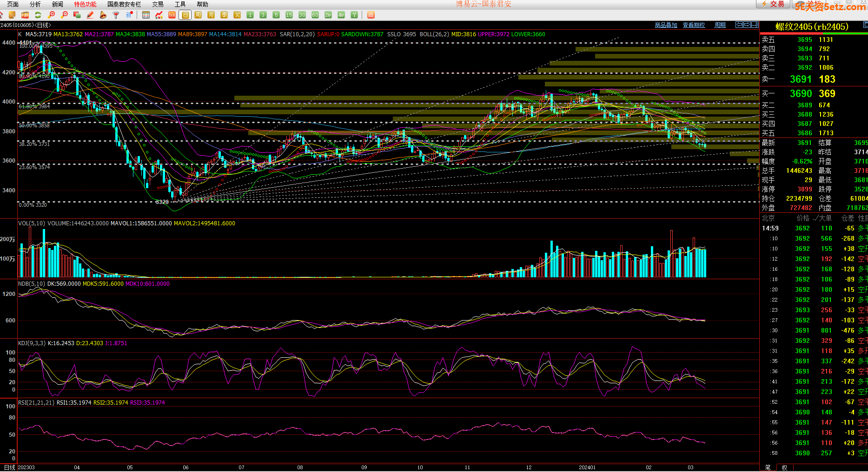This screenshot has width=868, height=472.
Task: Click the KDJ(9,3,3) indicator label
Action: coord(32,343)
